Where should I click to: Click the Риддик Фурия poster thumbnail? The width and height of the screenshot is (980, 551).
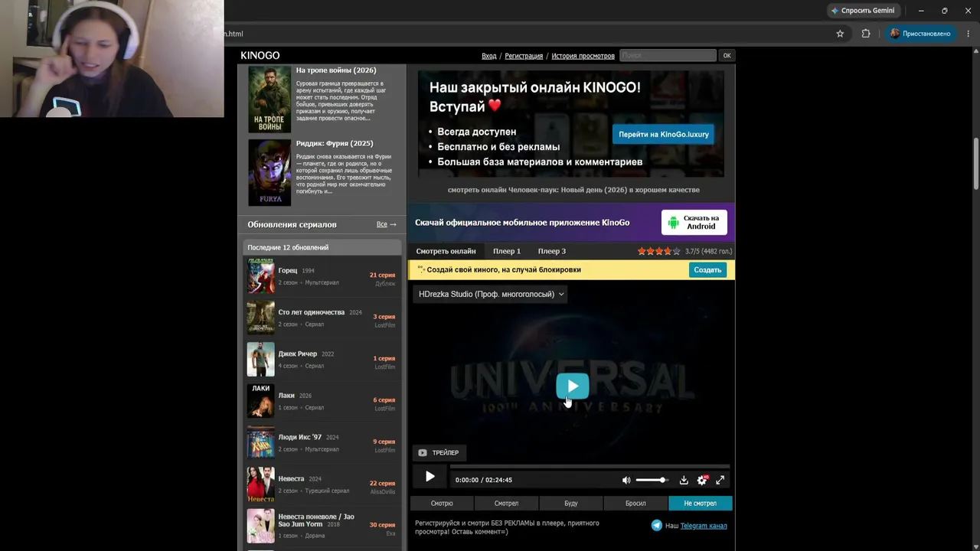point(269,172)
